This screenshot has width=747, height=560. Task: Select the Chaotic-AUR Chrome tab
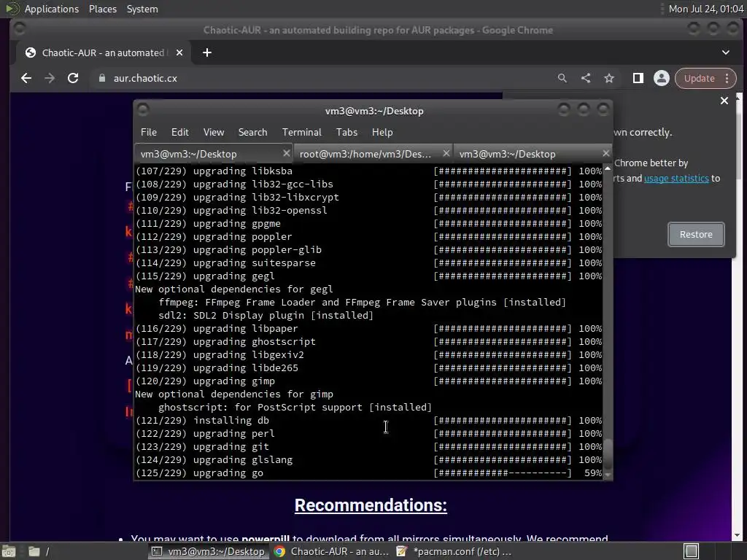click(x=102, y=52)
